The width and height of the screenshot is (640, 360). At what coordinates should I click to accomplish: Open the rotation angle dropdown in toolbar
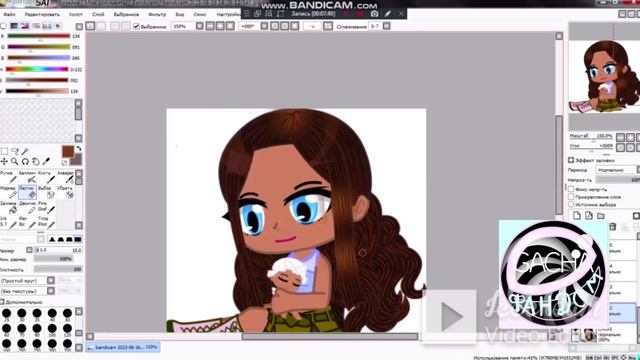[264, 26]
